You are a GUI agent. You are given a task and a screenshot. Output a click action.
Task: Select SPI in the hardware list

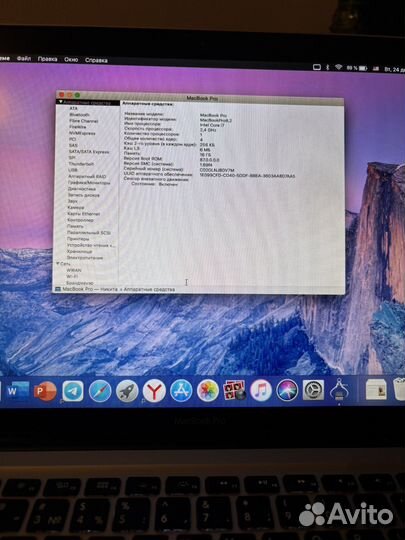tap(72, 158)
